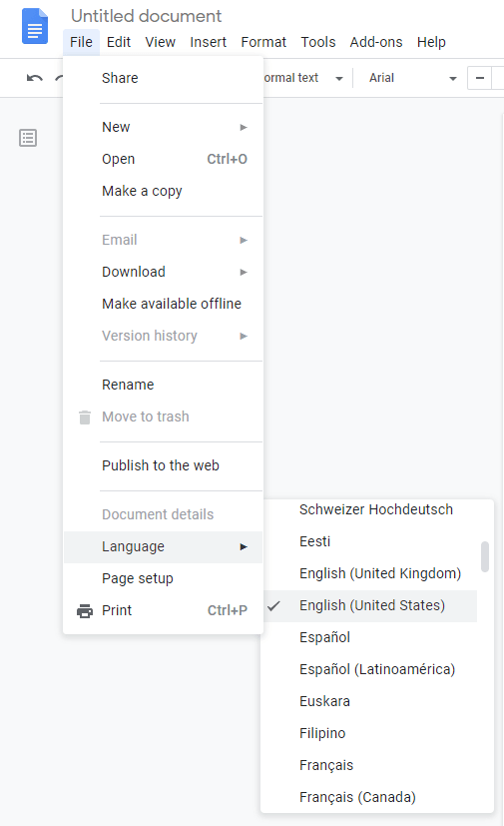Open the Normal text style dropdown
This screenshot has height=826, width=504.
[x=304, y=78]
